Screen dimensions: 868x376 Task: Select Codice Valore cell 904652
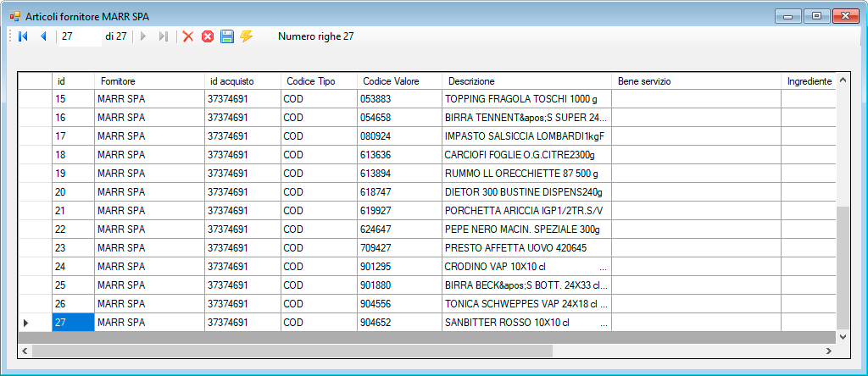click(x=400, y=323)
